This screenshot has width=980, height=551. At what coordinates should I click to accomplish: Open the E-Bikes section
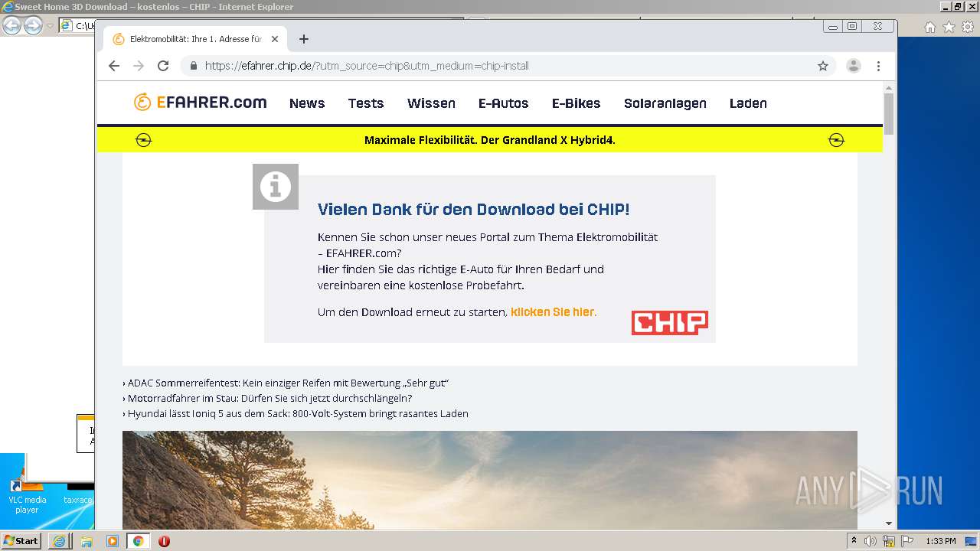576,103
